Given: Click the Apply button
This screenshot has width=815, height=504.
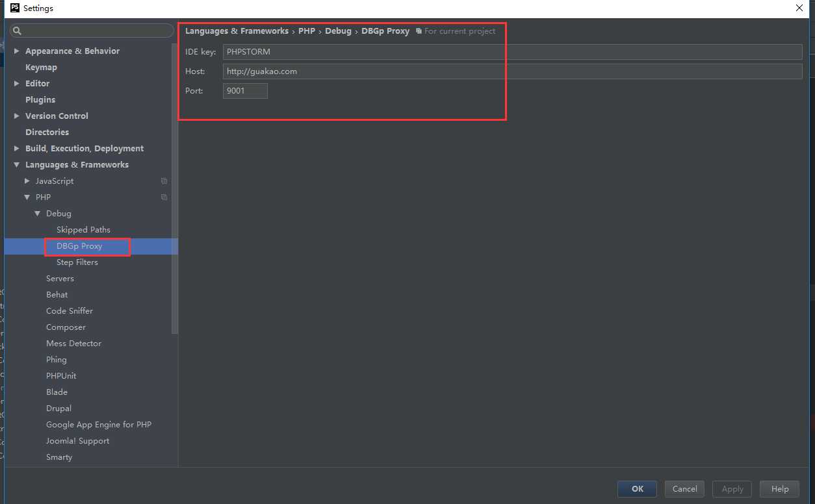Looking at the screenshot, I should [x=732, y=489].
